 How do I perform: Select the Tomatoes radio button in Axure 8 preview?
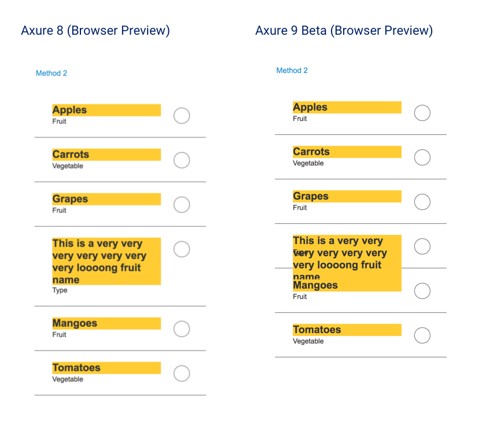pos(182,373)
